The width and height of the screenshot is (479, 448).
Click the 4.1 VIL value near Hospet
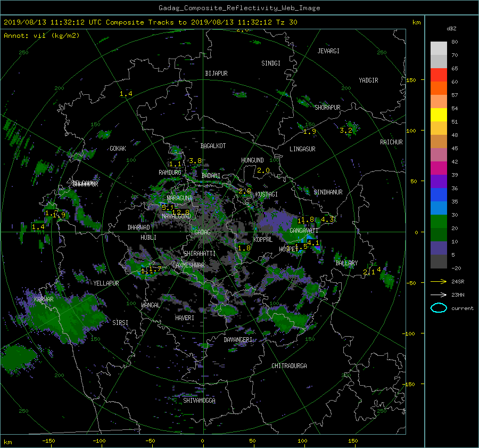(x=313, y=243)
